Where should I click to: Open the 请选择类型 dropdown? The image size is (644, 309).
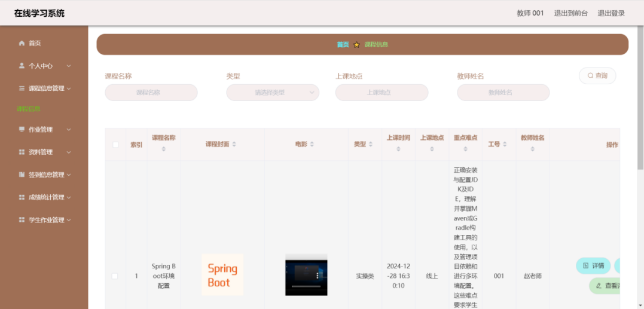[273, 92]
